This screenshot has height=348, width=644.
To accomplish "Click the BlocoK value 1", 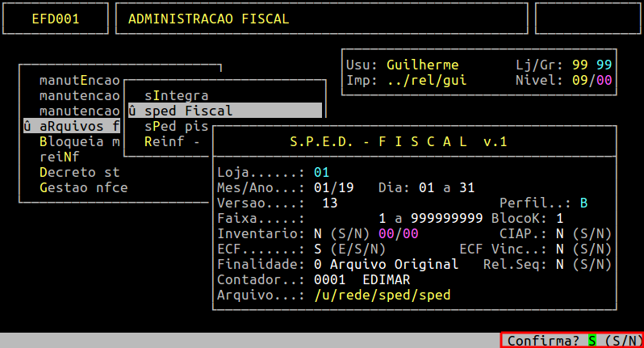I will click(x=559, y=218).
